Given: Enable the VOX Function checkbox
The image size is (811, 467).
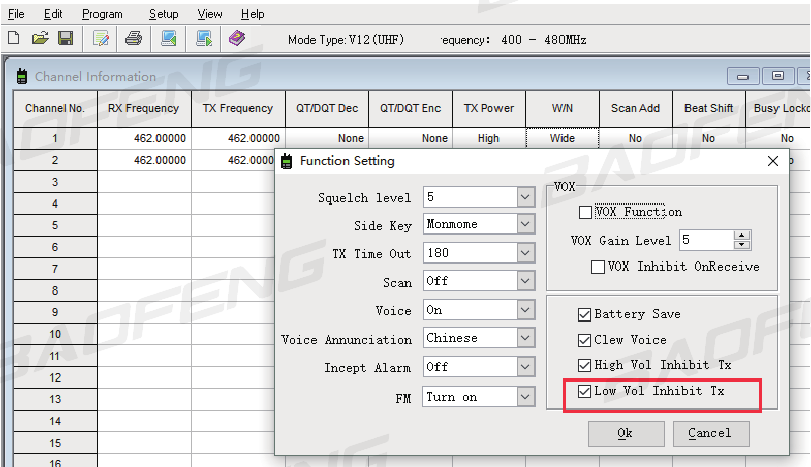Looking at the screenshot, I should [x=585, y=213].
